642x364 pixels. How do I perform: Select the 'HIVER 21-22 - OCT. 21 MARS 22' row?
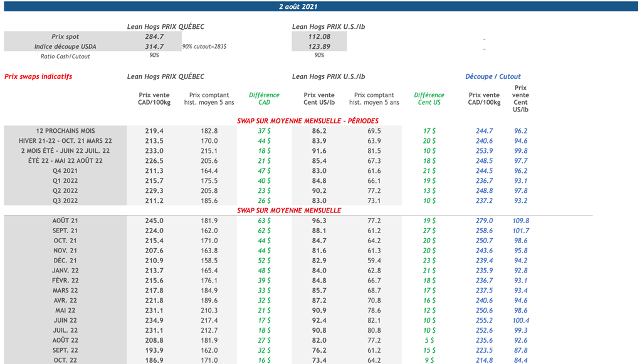(x=65, y=141)
